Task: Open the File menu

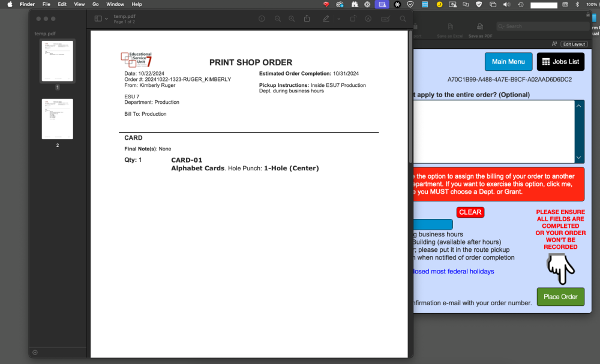Action: (x=46, y=4)
